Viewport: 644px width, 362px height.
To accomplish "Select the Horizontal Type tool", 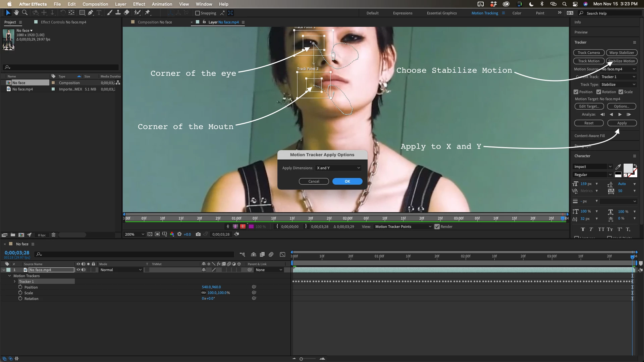I will tap(99, 13).
